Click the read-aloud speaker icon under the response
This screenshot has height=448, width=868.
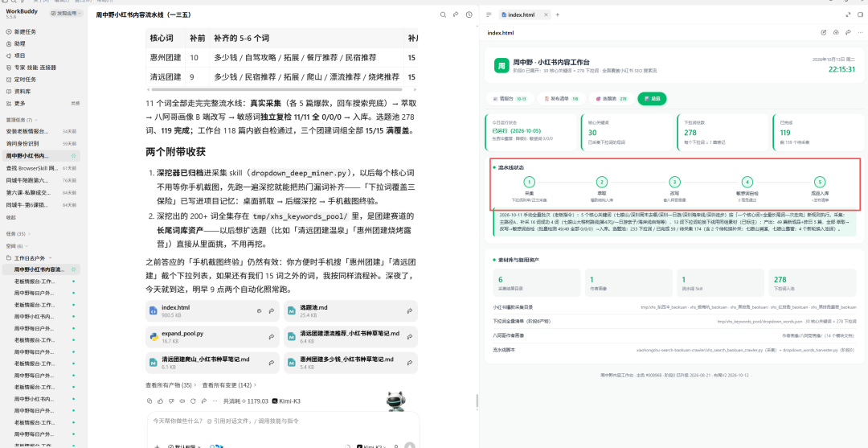pos(182,401)
